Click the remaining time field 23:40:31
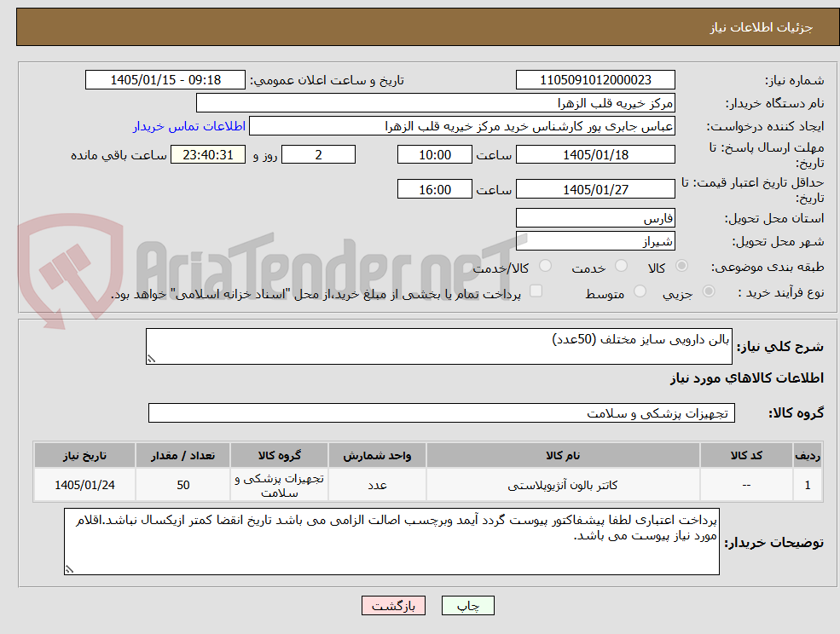 [208, 155]
